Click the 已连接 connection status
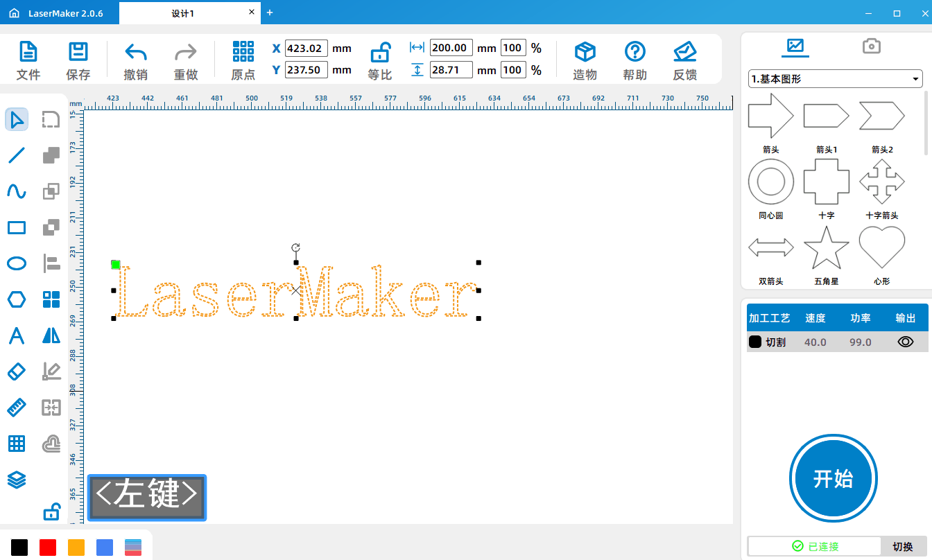Viewport: 932px width, 560px height. tap(815, 546)
